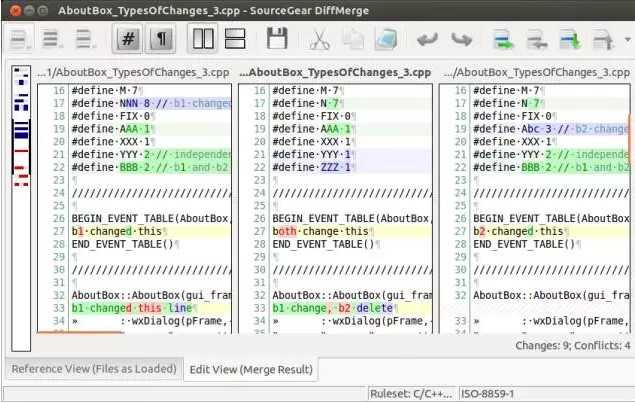Split the windows vertically side by side
Image resolution: width=635 pixels, height=403 pixels.
[203, 39]
